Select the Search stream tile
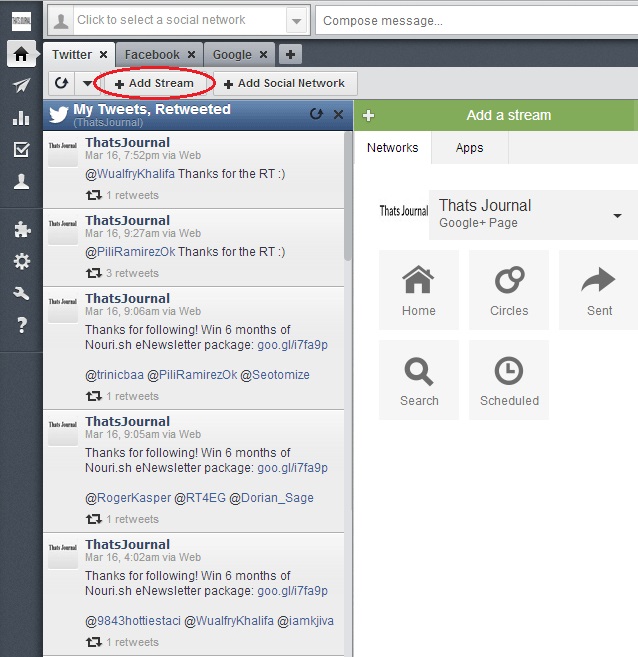Image resolution: width=638 pixels, height=657 pixels. click(418, 380)
